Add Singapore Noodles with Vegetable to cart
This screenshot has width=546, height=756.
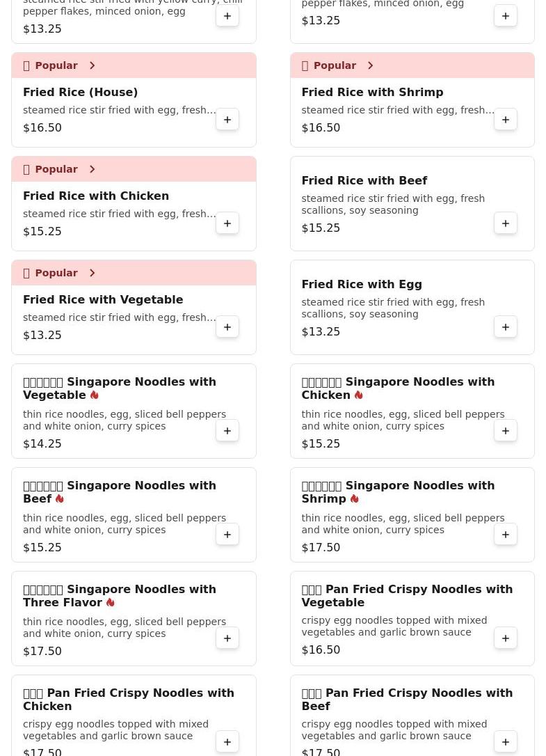[227, 431]
